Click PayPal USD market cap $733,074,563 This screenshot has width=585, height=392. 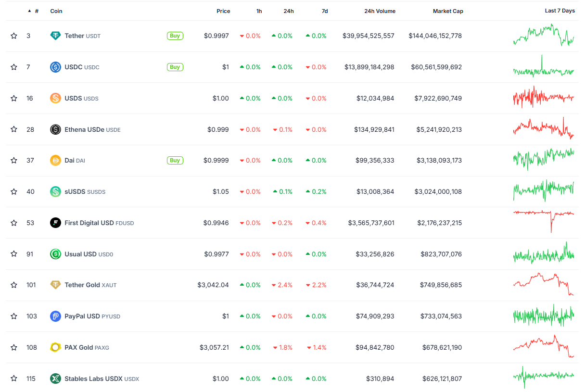click(x=441, y=316)
